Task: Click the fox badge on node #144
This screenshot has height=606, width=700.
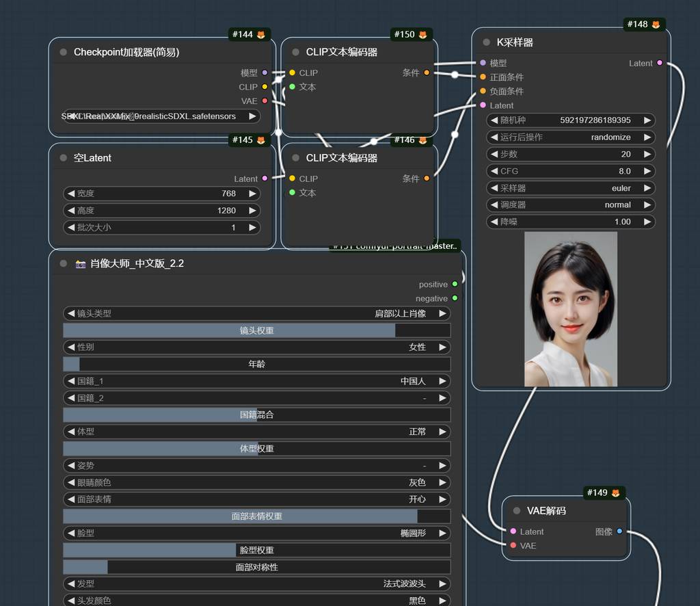Action: [261, 34]
